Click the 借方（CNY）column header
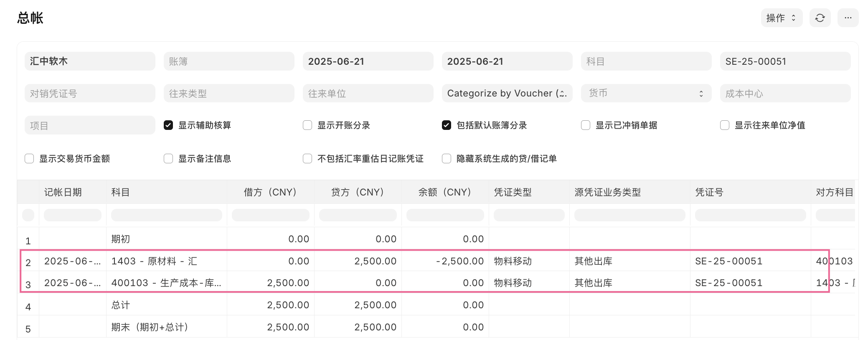Image resolution: width=868 pixels, height=340 pixels. 271,192
